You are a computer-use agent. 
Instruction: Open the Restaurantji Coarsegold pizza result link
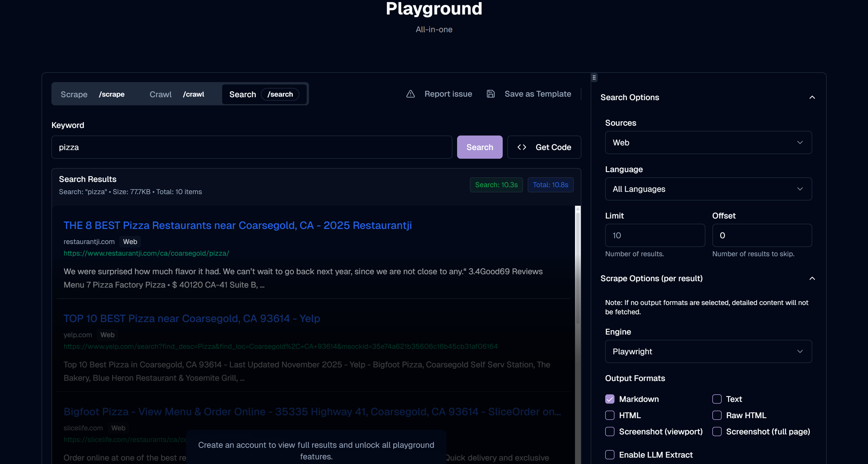238,225
